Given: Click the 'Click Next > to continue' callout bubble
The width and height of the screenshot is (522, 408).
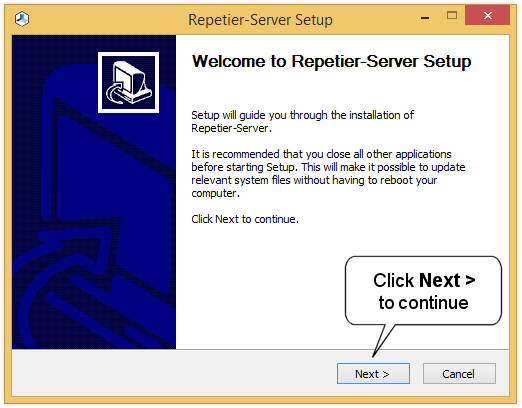Looking at the screenshot, I should [x=423, y=291].
